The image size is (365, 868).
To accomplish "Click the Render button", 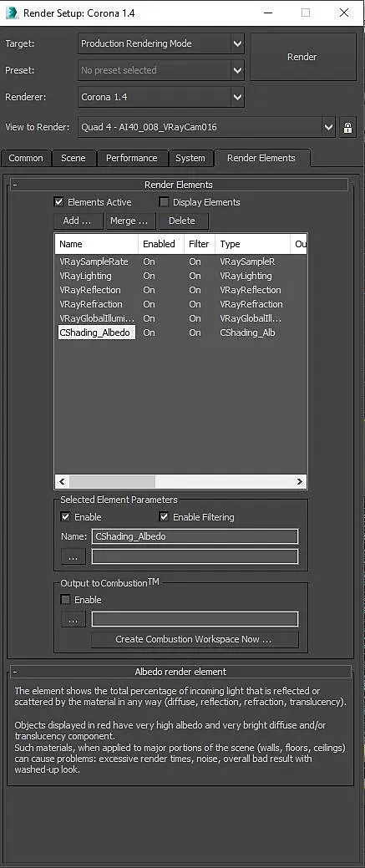I will 302,57.
